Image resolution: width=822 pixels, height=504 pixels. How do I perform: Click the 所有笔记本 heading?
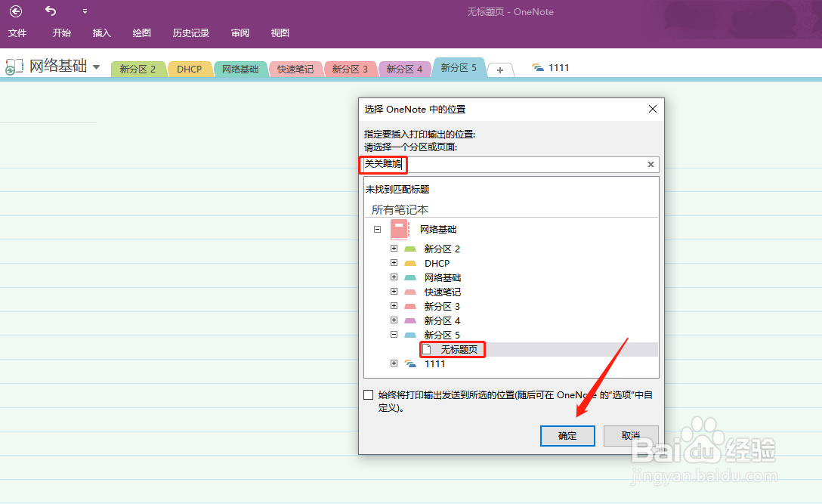pyautogui.click(x=400, y=210)
